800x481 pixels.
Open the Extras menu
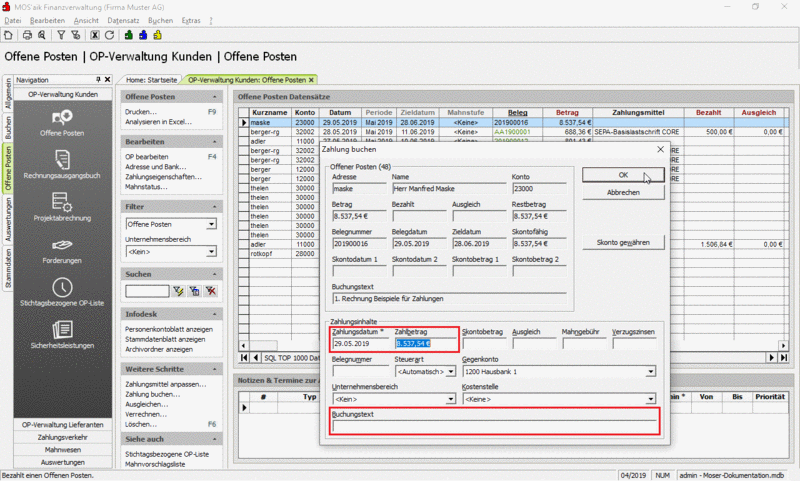(191, 20)
